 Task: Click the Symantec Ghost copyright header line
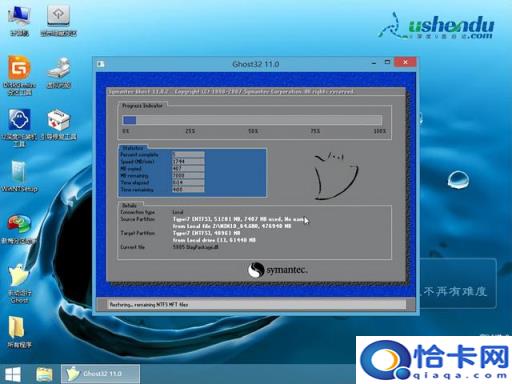pyautogui.click(x=231, y=92)
